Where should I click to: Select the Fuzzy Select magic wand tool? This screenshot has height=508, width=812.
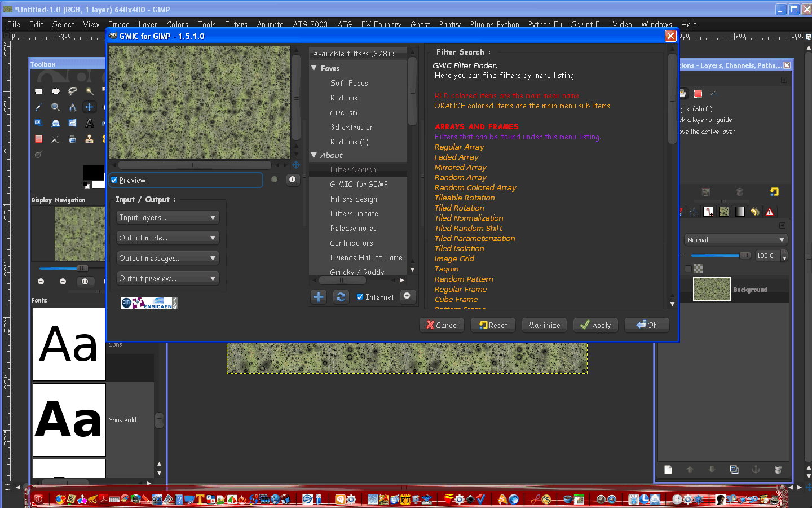coord(89,91)
